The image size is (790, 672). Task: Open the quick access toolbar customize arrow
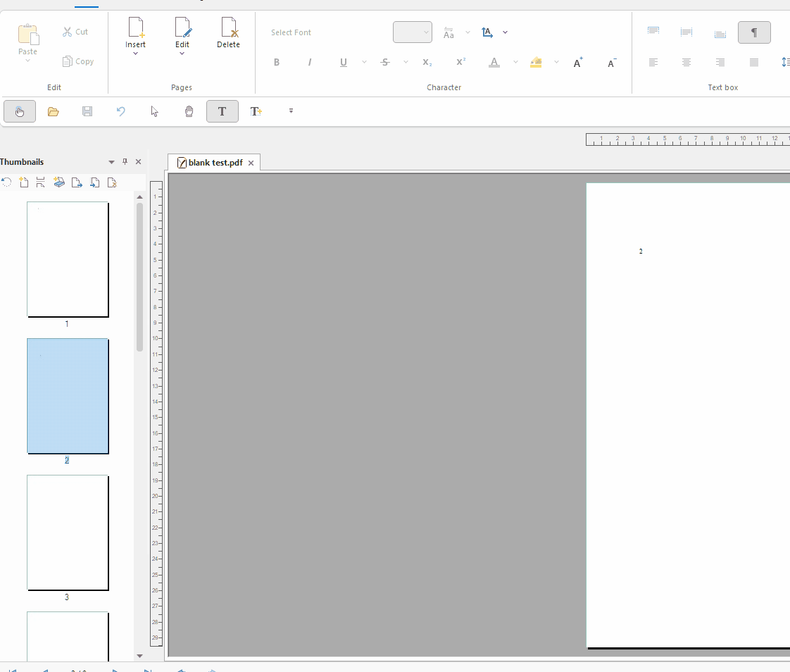tap(291, 111)
